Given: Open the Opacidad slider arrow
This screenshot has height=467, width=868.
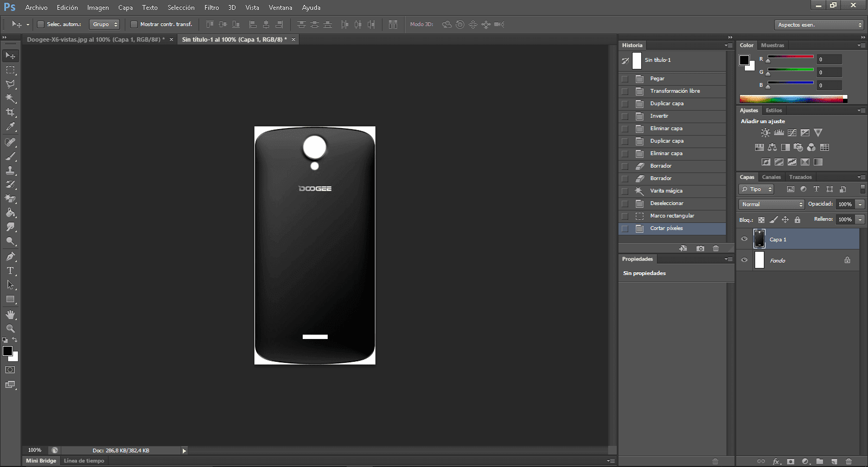Looking at the screenshot, I should coord(860,204).
